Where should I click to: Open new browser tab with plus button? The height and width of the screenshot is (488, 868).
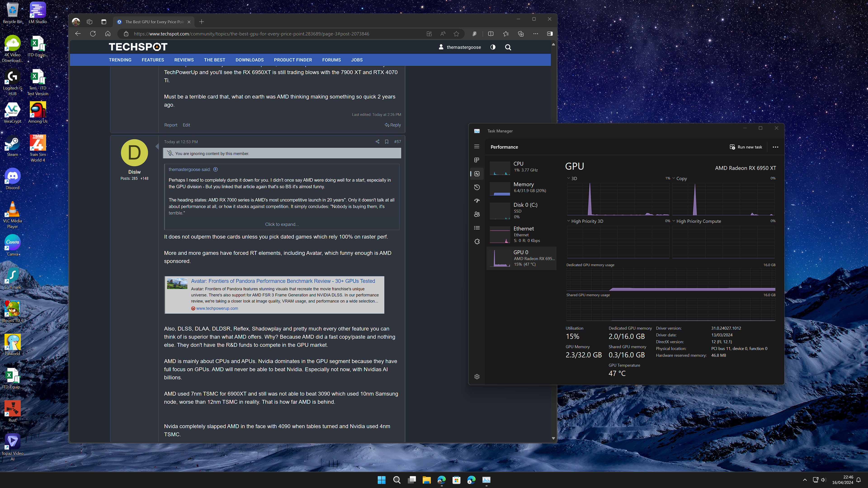201,22
